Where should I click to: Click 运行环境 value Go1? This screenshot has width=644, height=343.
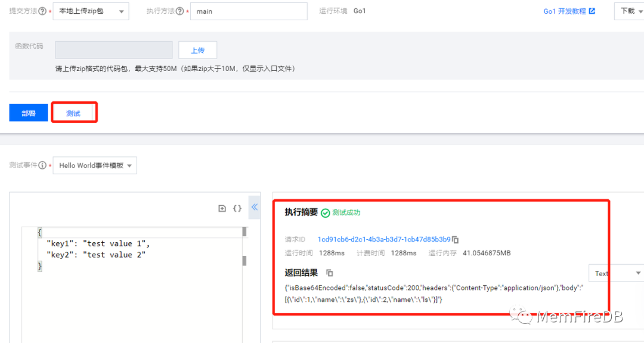coord(360,11)
